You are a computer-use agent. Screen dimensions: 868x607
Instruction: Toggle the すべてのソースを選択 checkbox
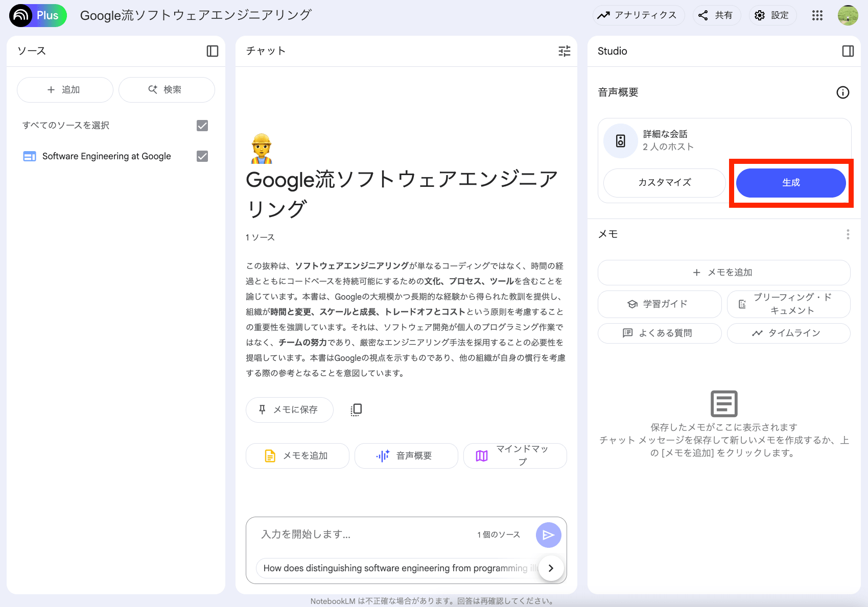202,126
